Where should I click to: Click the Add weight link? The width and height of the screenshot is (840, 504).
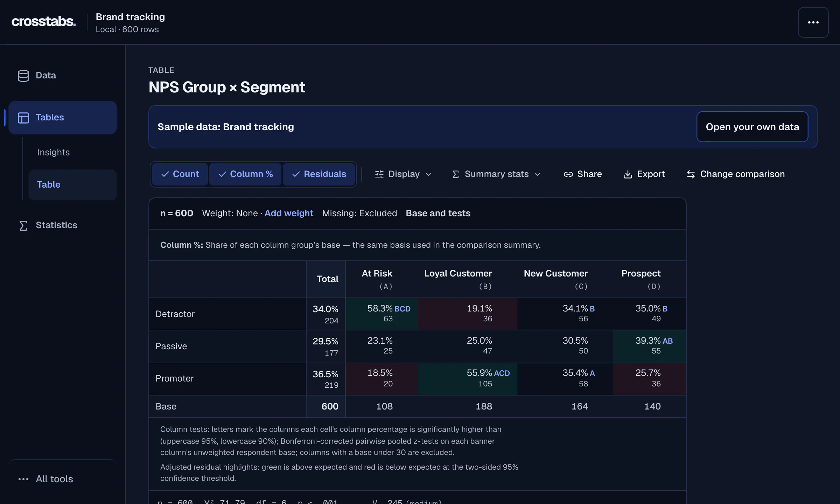[x=289, y=213]
